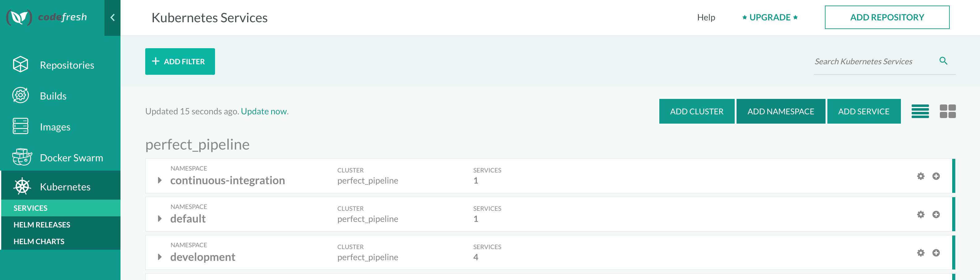Click plus icon on default namespace row
The height and width of the screenshot is (280, 980).
coord(936,214)
